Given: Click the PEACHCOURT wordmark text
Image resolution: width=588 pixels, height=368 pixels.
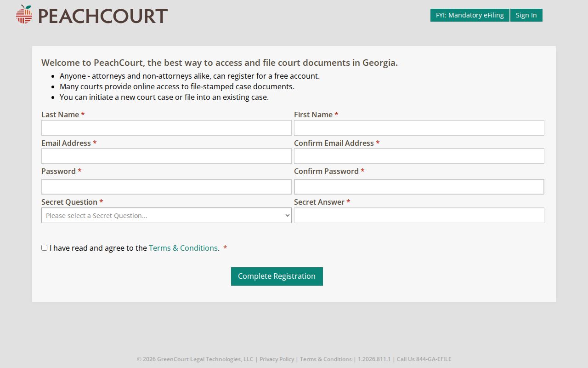Looking at the screenshot, I should pos(102,16).
